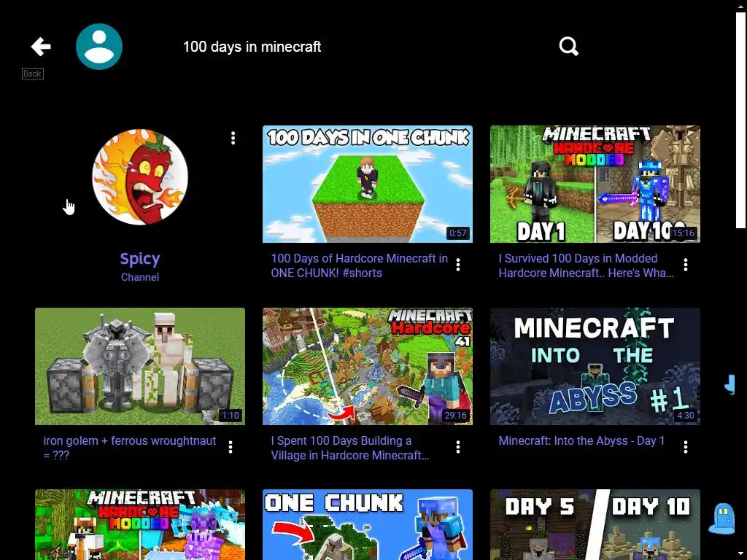Click the blue thumbs icon at right edge
Screen dimensions: 747x560
[729, 384]
